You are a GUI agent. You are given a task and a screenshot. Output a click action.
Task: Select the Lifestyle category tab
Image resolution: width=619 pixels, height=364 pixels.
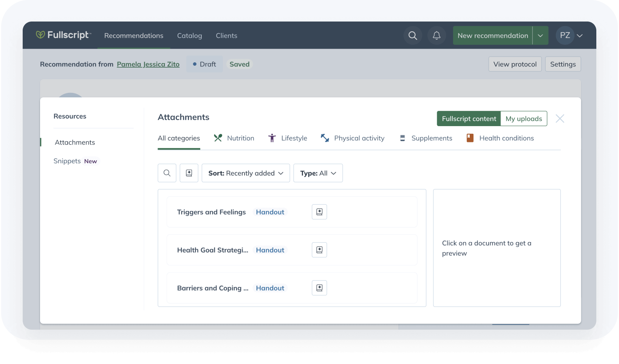click(x=288, y=138)
